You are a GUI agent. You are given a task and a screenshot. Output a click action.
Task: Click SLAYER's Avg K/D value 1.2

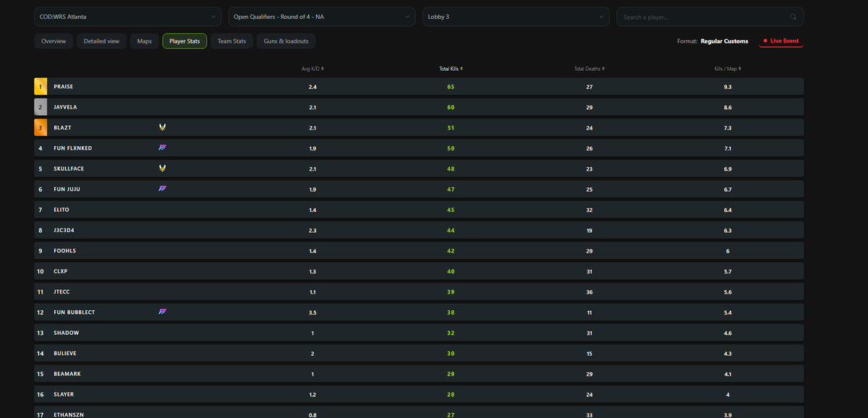(312, 394)
